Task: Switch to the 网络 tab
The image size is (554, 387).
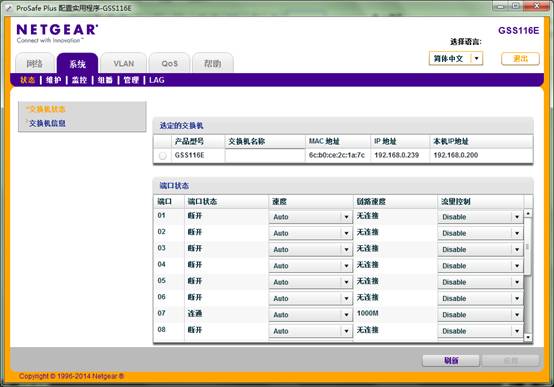Action: point(35,63)
